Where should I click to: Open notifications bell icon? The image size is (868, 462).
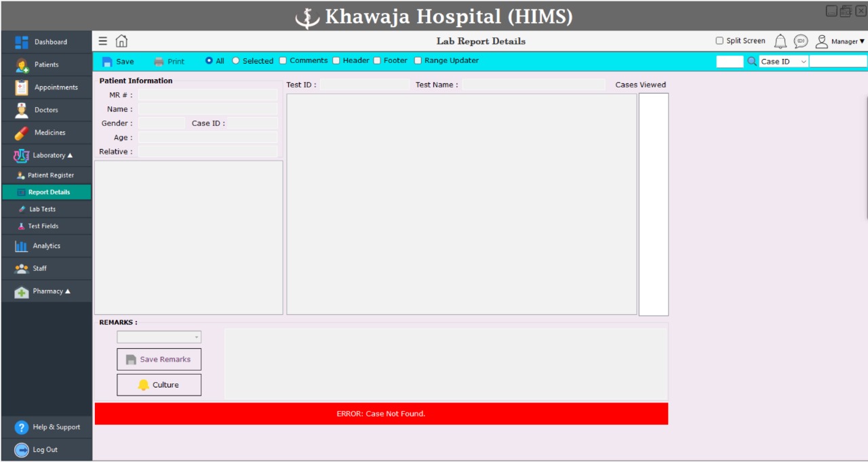pyautogui.click(x=781, y=41)
